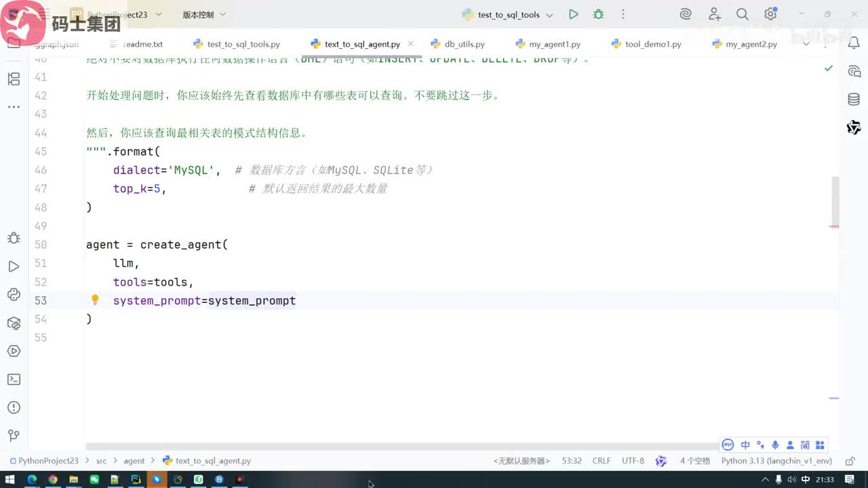This screenshot has height=488, width=868.
Task: Click the vertical editor scrollbar
Action: click(835, 201)
